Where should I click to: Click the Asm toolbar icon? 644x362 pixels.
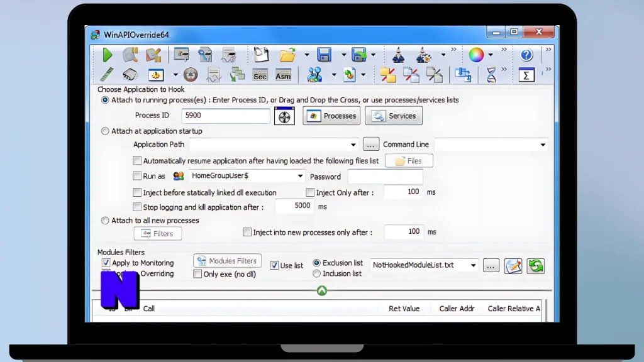tap(283, 75)
